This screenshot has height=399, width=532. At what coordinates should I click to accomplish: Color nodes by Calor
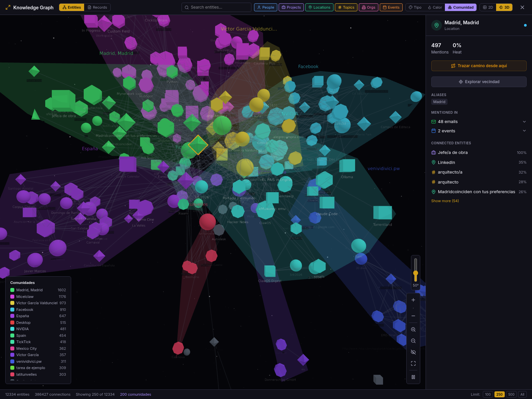tap(435, 7)
